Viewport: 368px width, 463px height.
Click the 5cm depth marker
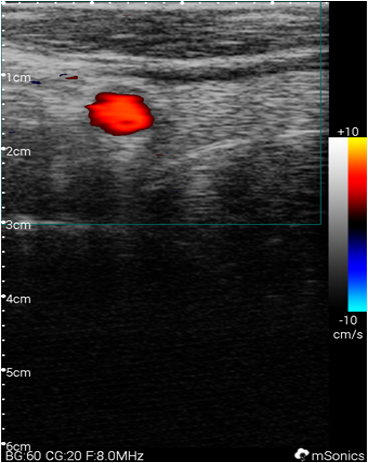(x=19, y=373)
